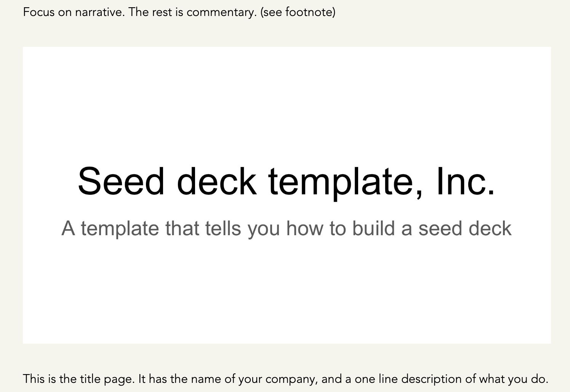Viewport: 570px width, 392px height.
Task: Click "what you do." ending the caption
Action: [x=514, y=379]
